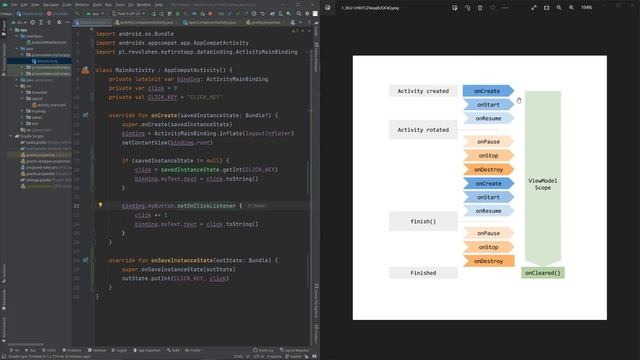640x360 pixels.
Task: Select the values folder
Action: click(34, 117)
